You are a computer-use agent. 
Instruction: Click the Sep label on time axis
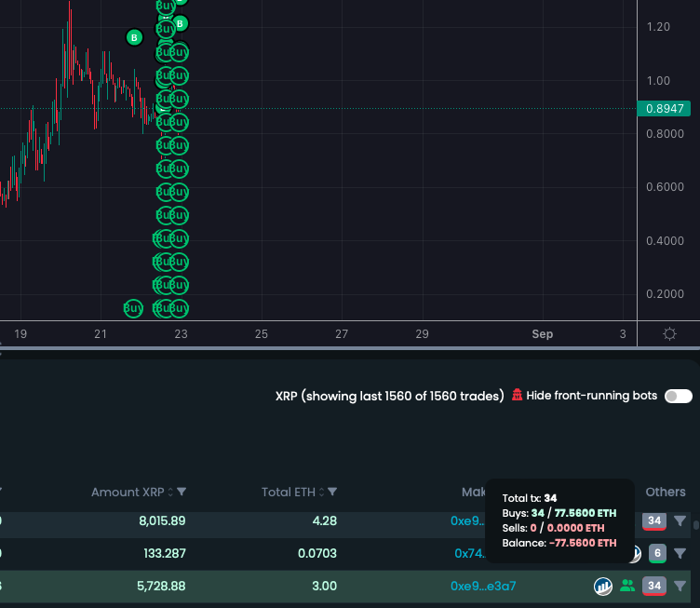(543, 334)
